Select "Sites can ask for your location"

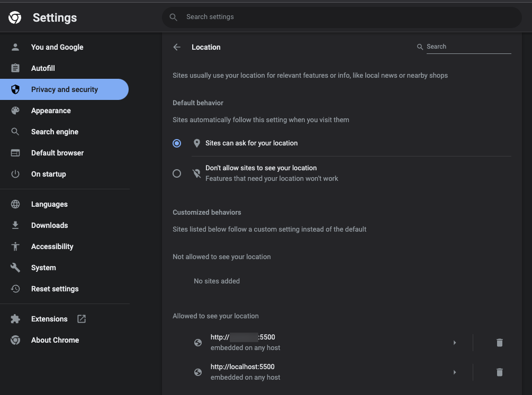pyautogui.click(x=177, y=143)
